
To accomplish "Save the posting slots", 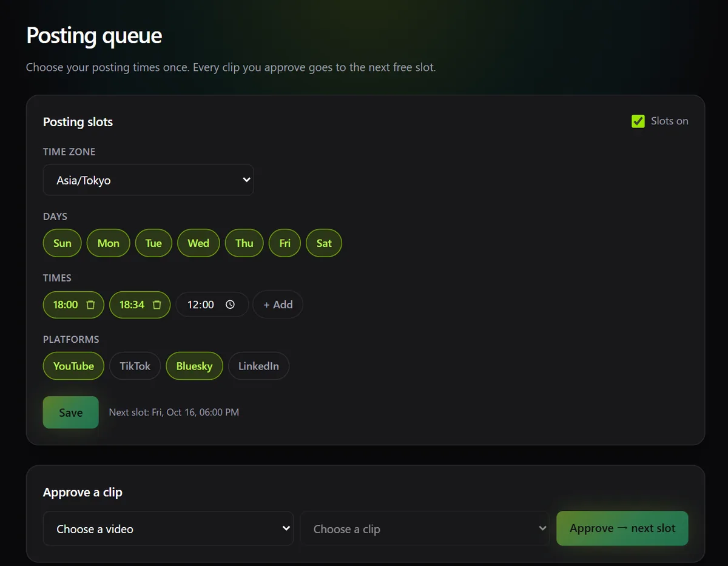I will click(70, 413).
